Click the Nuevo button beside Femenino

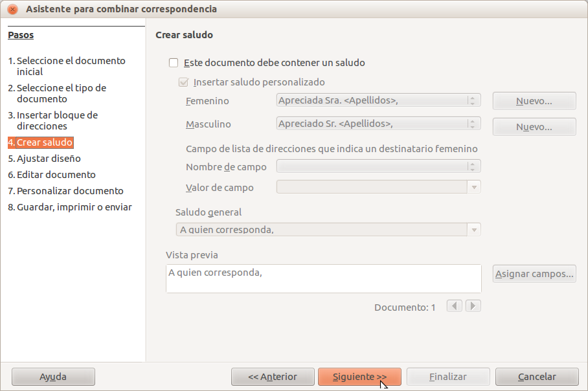[x=534, y=102]
